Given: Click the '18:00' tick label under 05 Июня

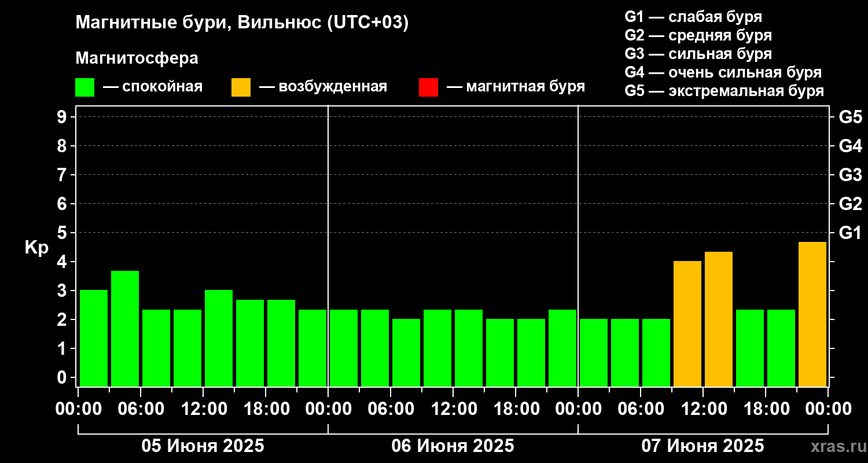Looking at the screenshot, I should (x=266, y=409).
